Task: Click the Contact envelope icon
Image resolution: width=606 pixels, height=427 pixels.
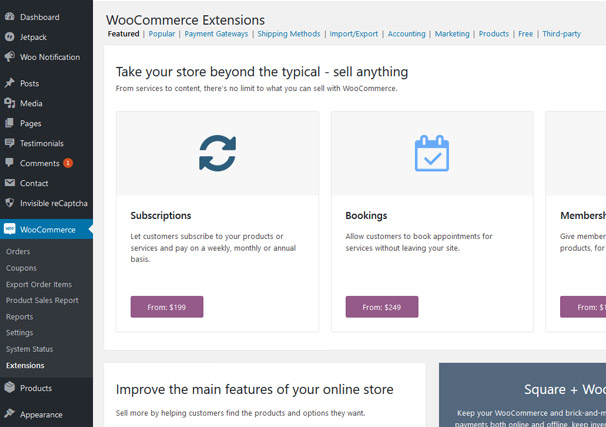Action: coord(10,183)
